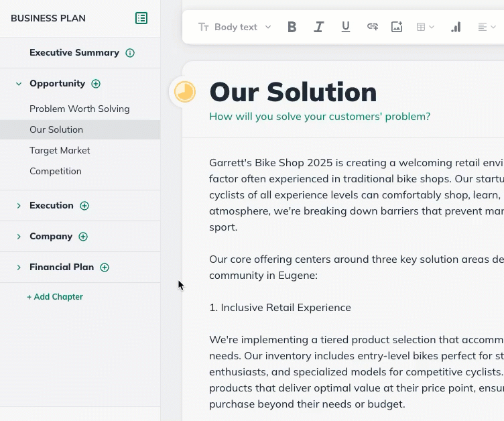This screenshot has height=421, width=504.
Task: Expand the Company chapter
Action: [x=19, y=237]
